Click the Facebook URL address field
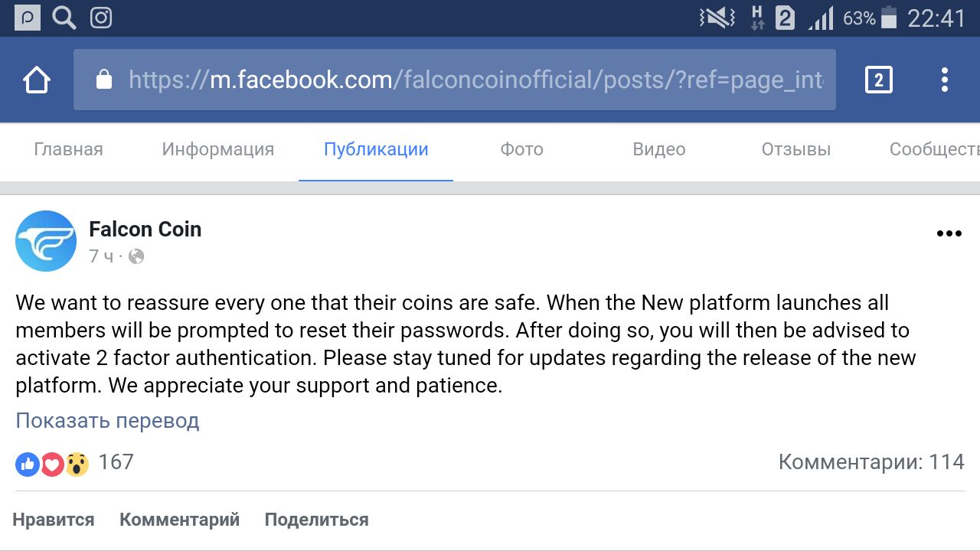The height and width of the screenshot is (551, 980). click(475, 80)
